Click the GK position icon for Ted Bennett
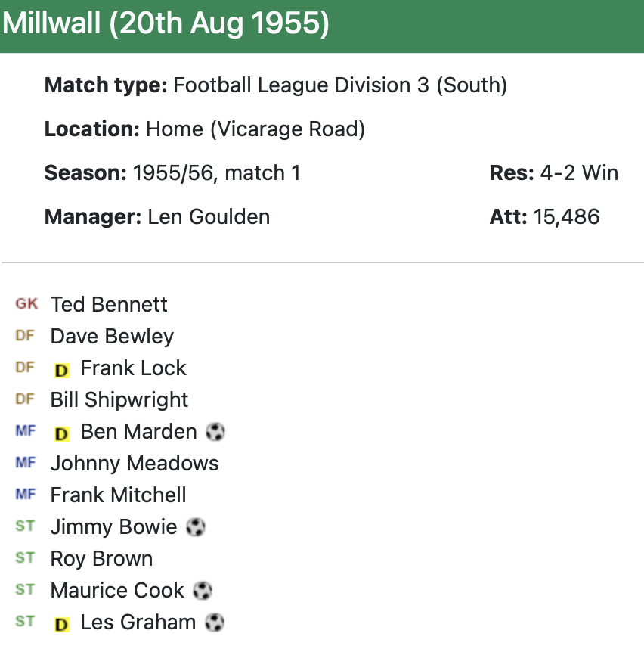The width and height of the screenshot is (644, 652). click(x=26, y=304)
